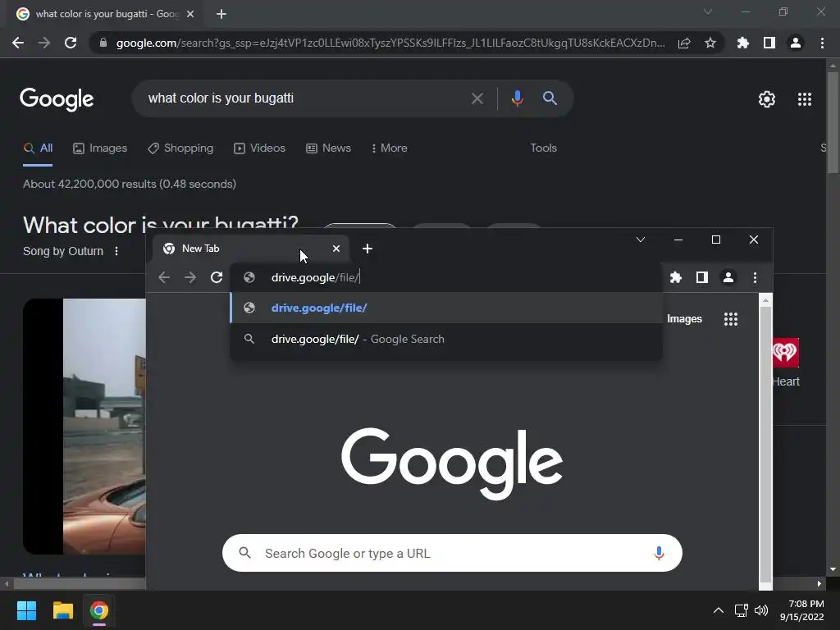Image resolution: width=840 pixels, height=630 pixels.
Task: Open network status tray icon
Action: pos(741,610)
